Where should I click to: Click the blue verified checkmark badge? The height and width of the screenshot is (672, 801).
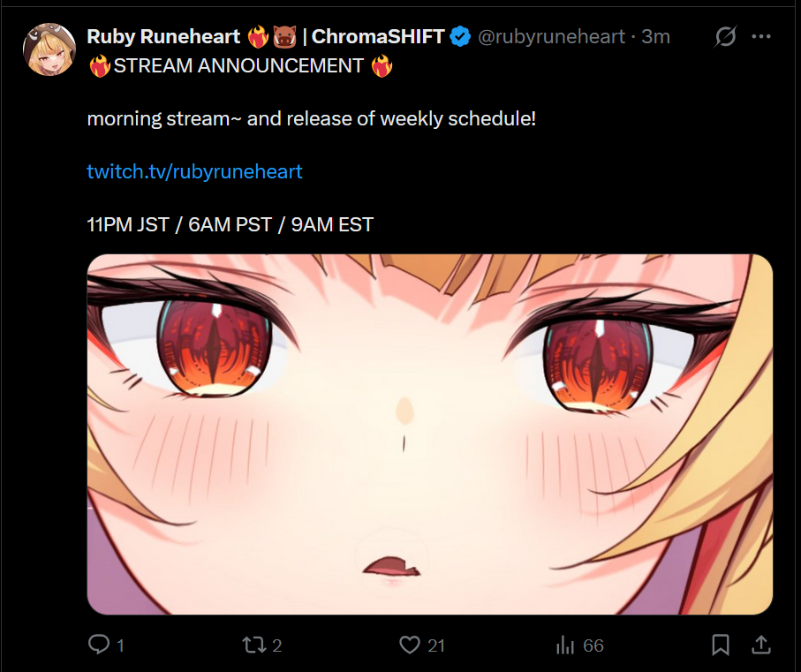(x=461, y=36)
